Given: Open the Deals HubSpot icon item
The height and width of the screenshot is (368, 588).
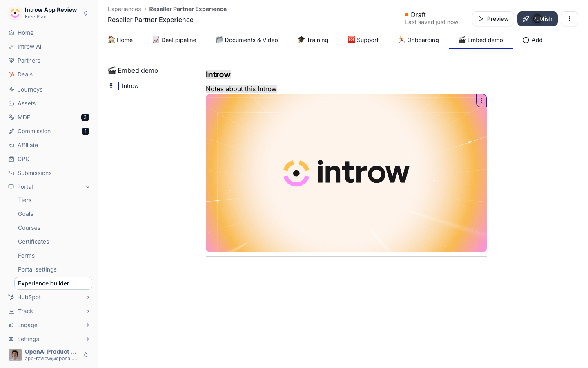Looking at the screenshot, I should [x=11, y=74].
